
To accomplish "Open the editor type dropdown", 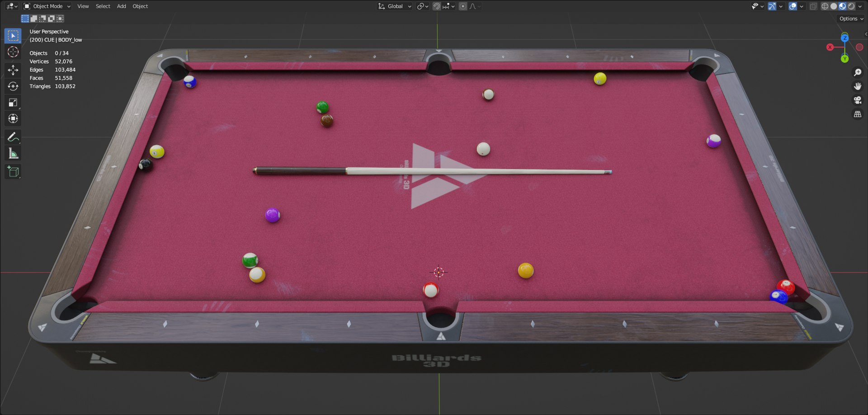I will (x=12, y=6).
